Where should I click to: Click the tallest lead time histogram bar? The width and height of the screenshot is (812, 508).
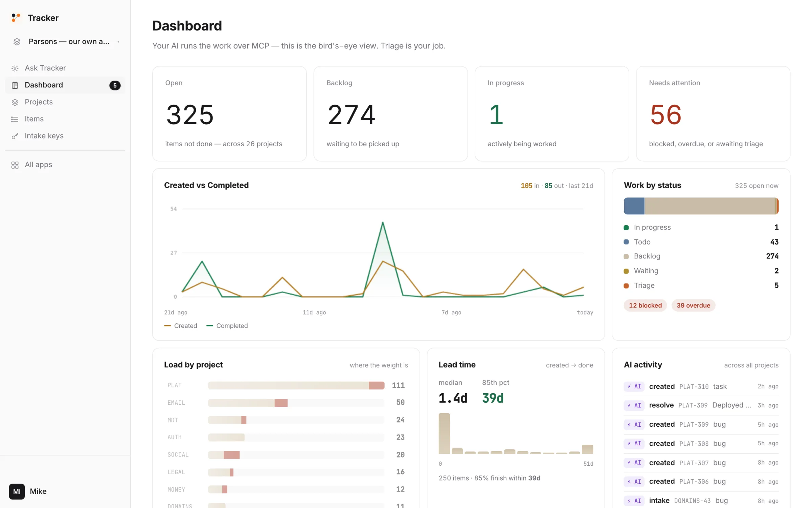pos(444,433)
